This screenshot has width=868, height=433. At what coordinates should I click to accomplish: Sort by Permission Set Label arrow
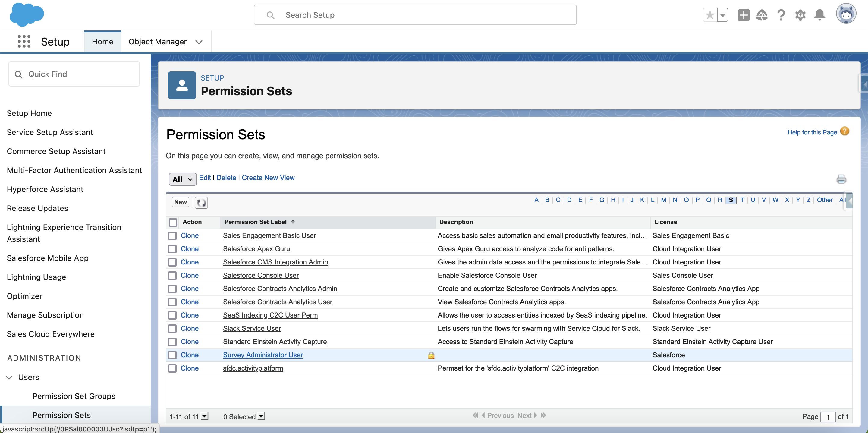(293, 222)
